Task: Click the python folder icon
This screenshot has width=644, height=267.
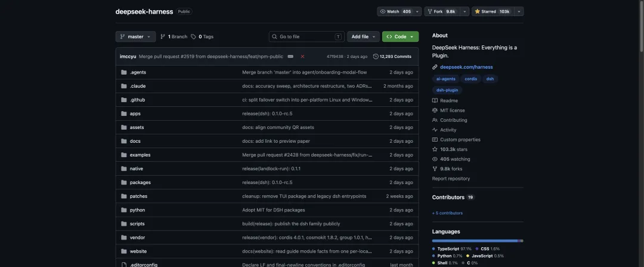Action: pos(123,210)
